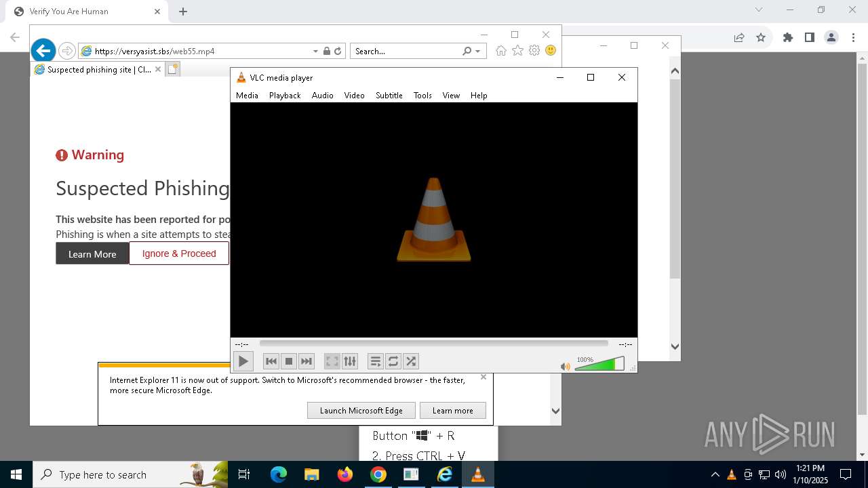Click the IE search magnifier icon
This screenshot has height=488, width=868.
click(x=467, y=51)
